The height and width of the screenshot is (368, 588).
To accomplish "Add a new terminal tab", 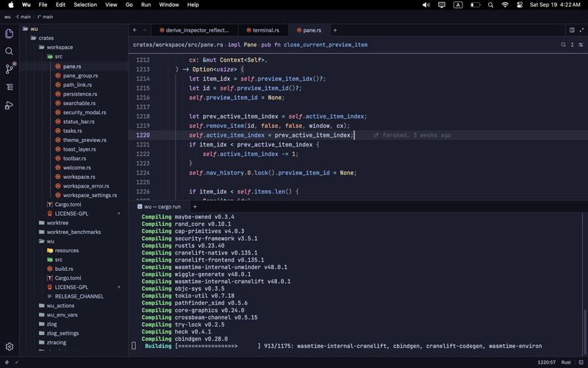I will click(195, 207).
